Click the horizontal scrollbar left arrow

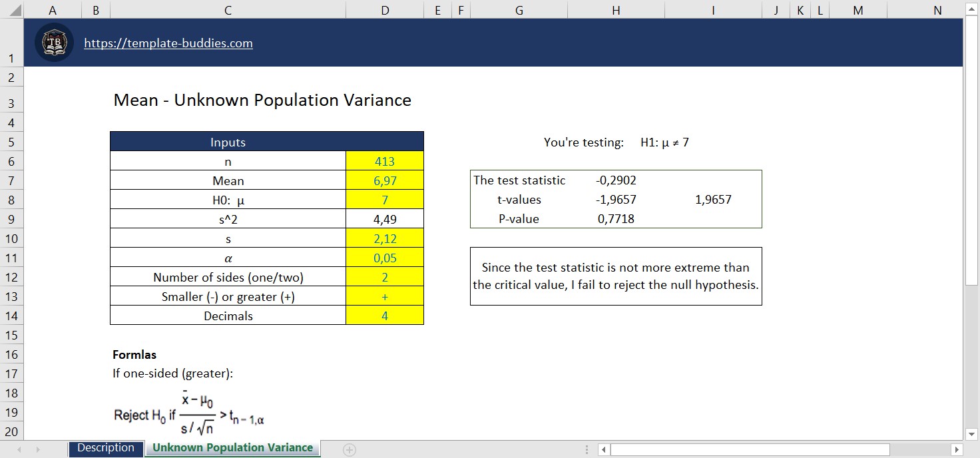click(x=603, y=449)
